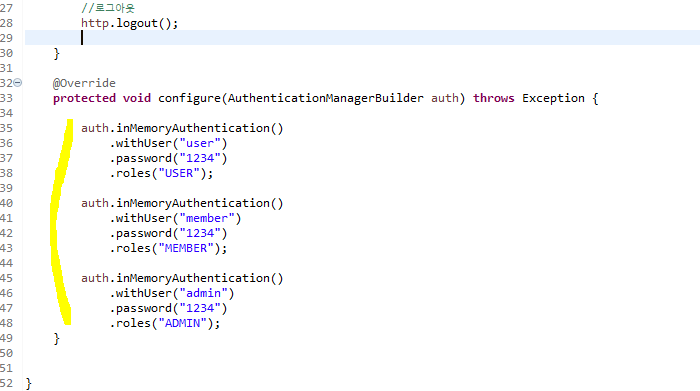Click AuthenticationManagerBuilder parameter type
This screenshot has width=700, height=391.
point(325,98)
